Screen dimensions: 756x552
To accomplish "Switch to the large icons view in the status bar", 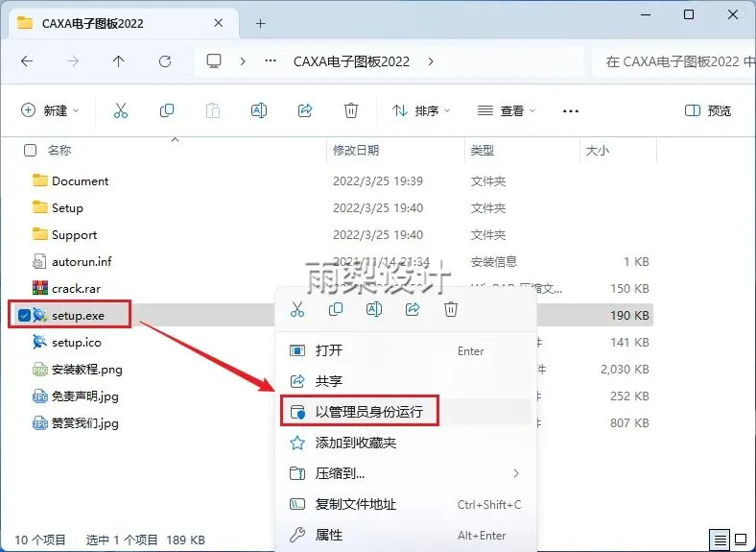I will [741, 539].
